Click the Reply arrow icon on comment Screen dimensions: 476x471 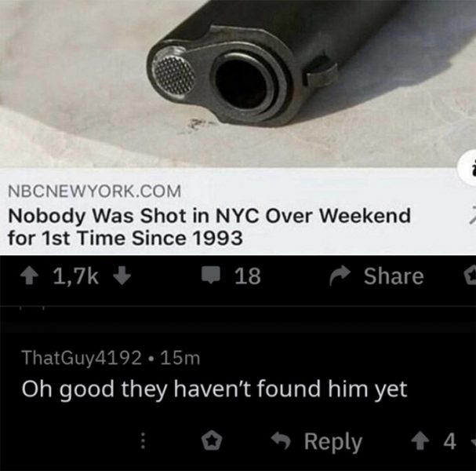(281, 440)
